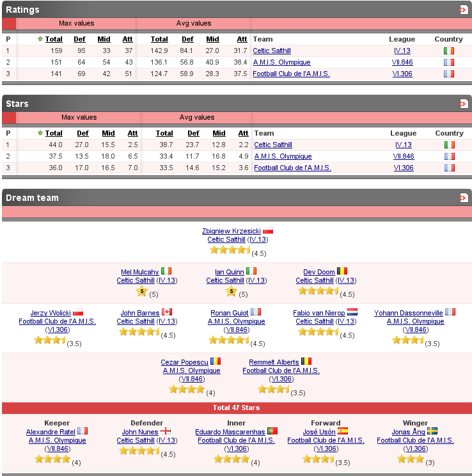Select the Total 47 Stars banner
472x476 pixels.
pyautogui.click(x=236, y=408)
